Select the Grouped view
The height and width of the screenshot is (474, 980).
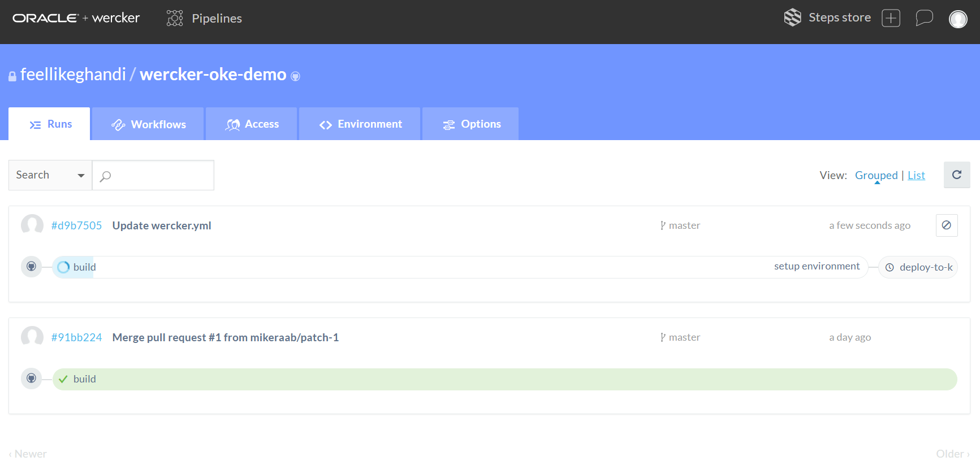click(x=876, y=175)
